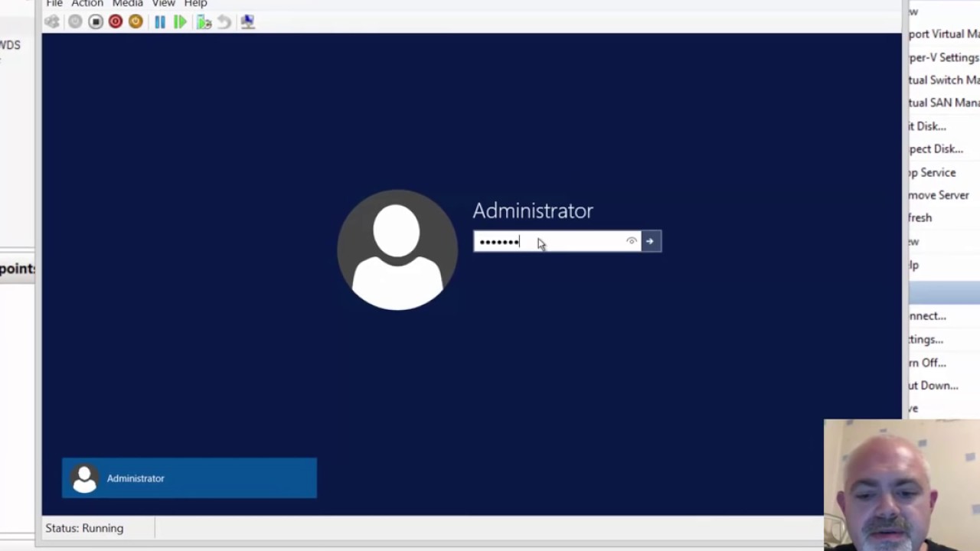Click VM Settings in actions pane
980x551 pixels.
point(926,340)
